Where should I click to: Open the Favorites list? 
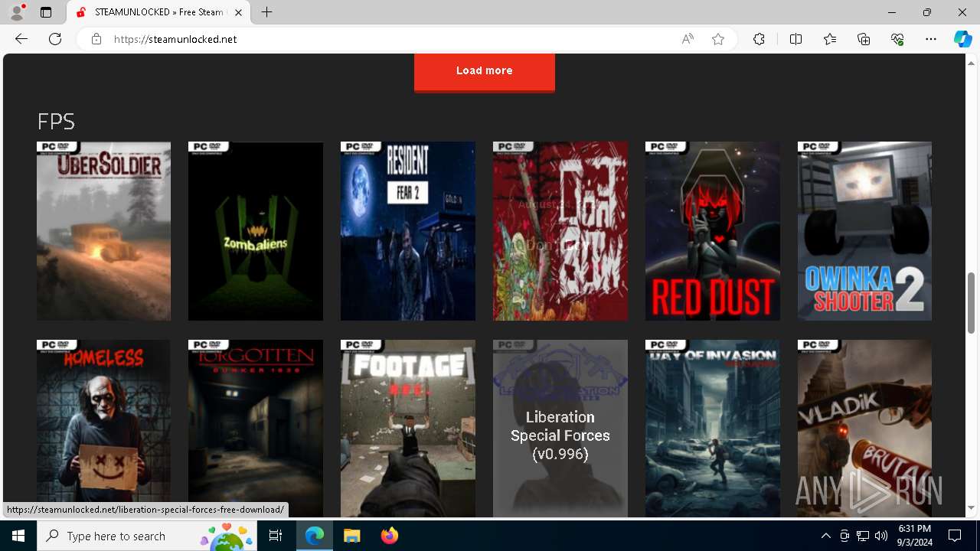tap(830, 39)
